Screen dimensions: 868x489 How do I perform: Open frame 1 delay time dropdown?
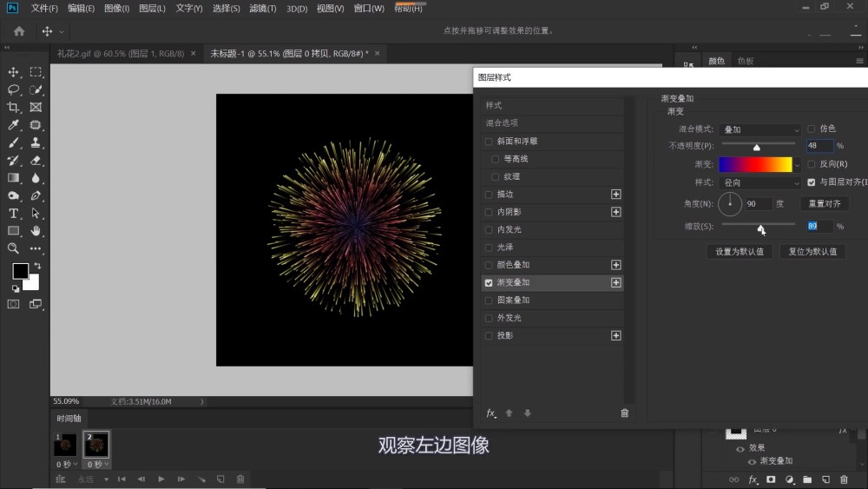point(67,464)
